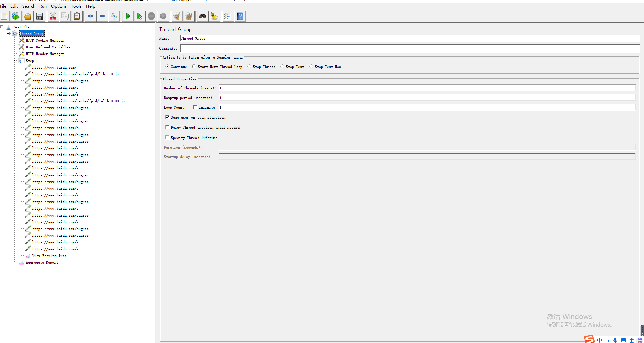Collapse the Test Plan tree node
The width and height of the screenshot is (644, 343).
[2, 27]
